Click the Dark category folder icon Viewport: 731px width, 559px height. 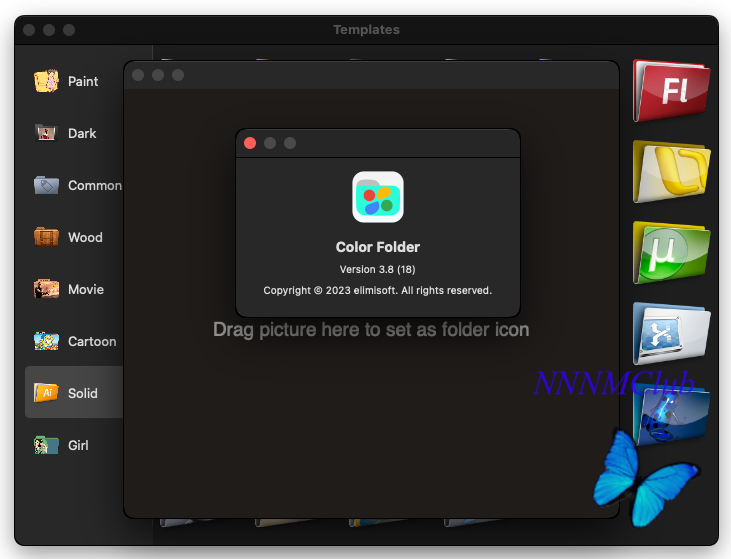(46, 133)
